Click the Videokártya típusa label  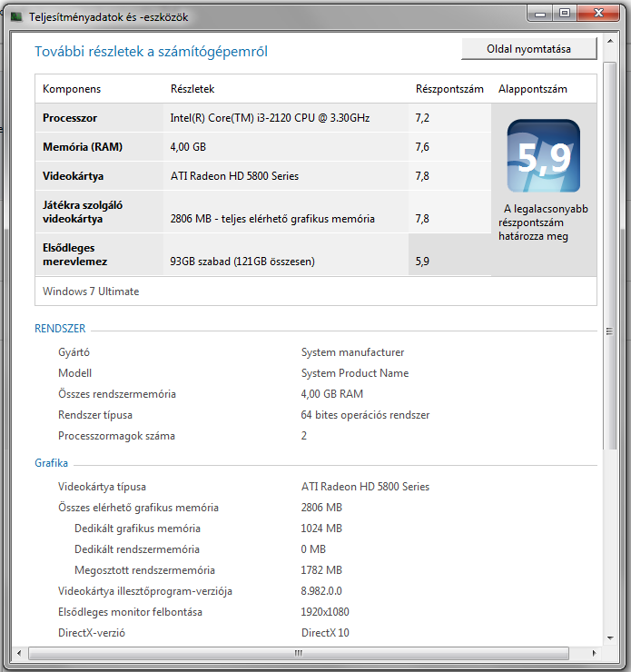point(102,487)
